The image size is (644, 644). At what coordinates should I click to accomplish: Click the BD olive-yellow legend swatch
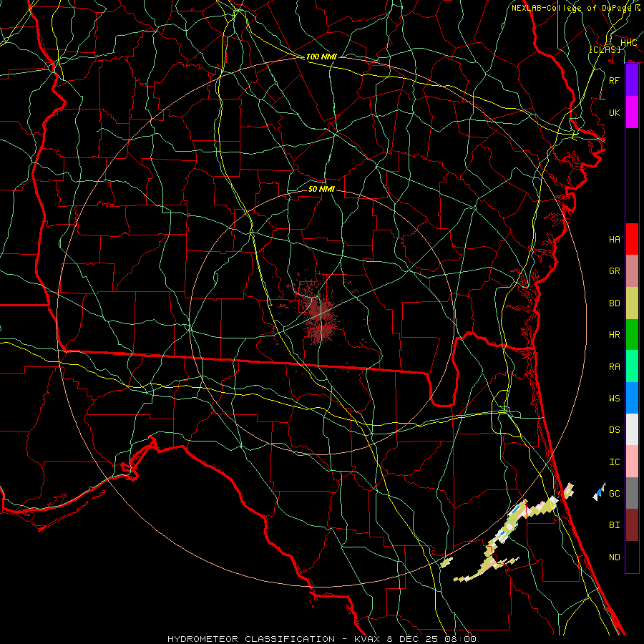pos(632,303)
